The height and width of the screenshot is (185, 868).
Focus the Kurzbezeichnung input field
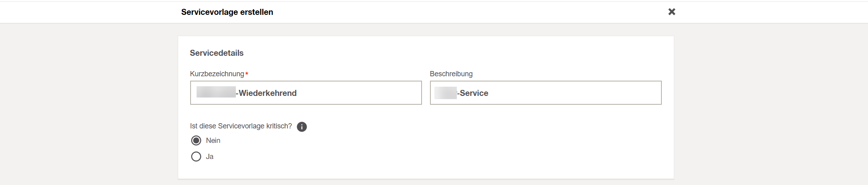click(306, 93)
